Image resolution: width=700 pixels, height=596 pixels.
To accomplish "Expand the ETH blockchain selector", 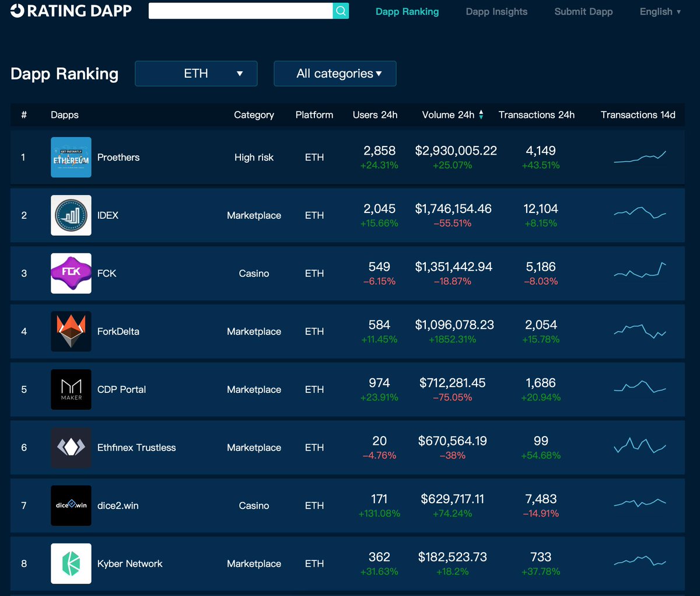I will tap(196, 74).
